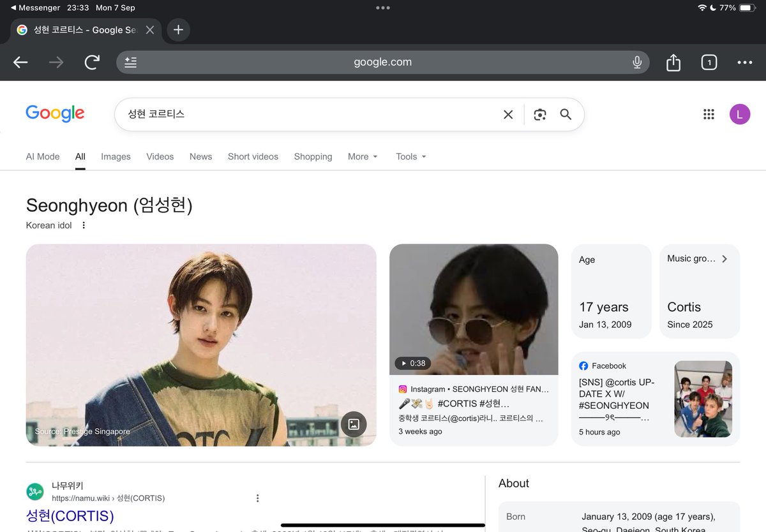
Task: Open the reader options icon in address bar
Action: coord(131,62)
